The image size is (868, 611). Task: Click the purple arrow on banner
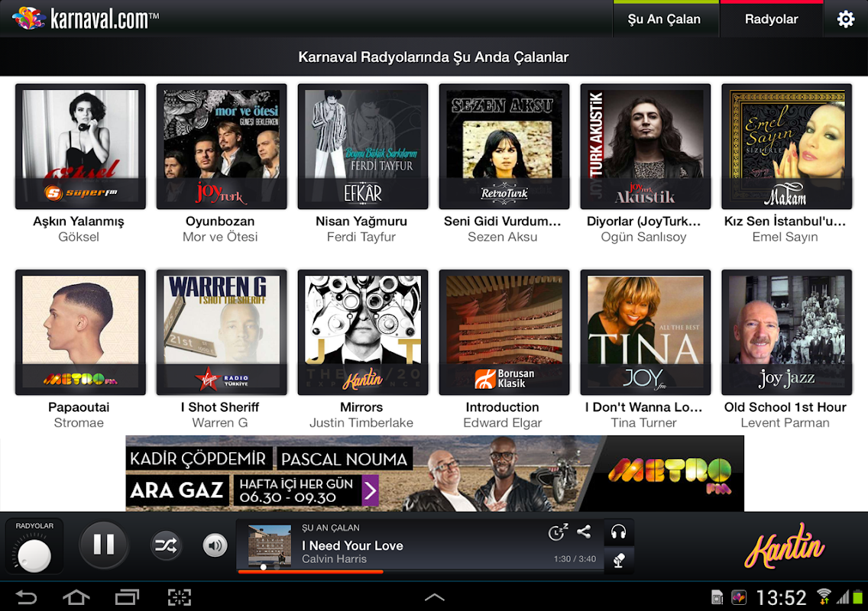click(x=371, y=490)
